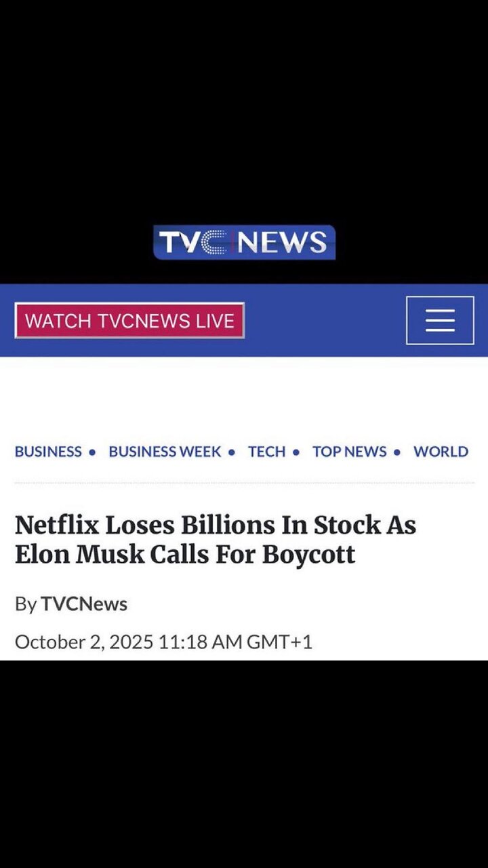
Task: Click the TVC News logo
Action: (x=244, y=242)
